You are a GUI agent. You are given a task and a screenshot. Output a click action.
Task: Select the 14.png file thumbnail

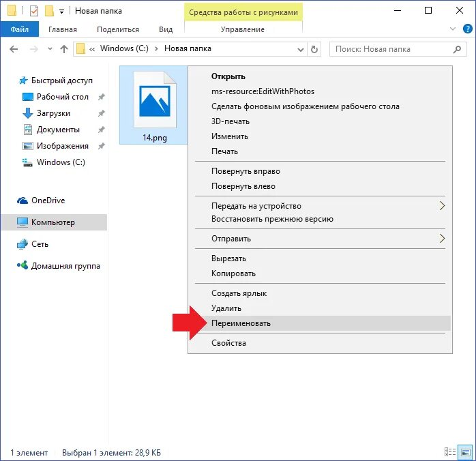coord(155,100)
